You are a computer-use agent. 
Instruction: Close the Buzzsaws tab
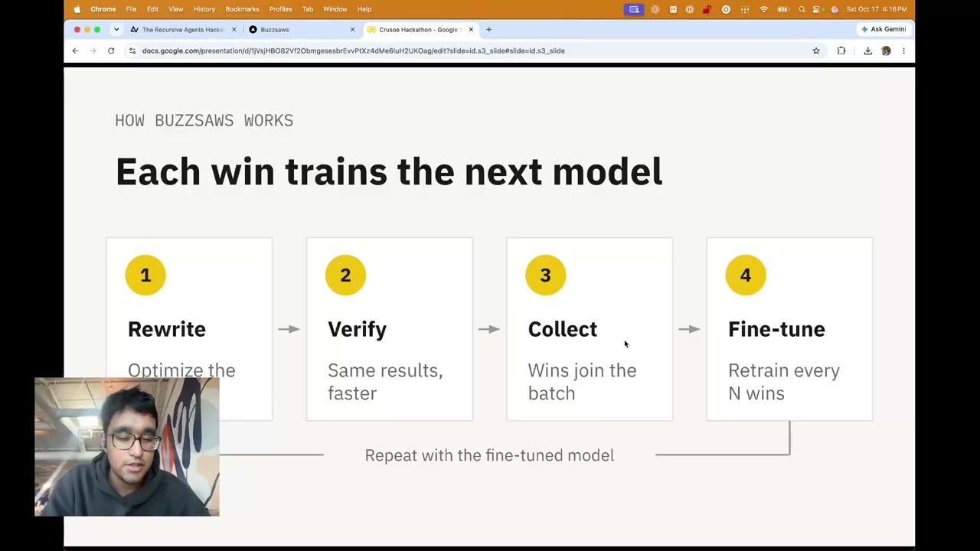point(352,29)
